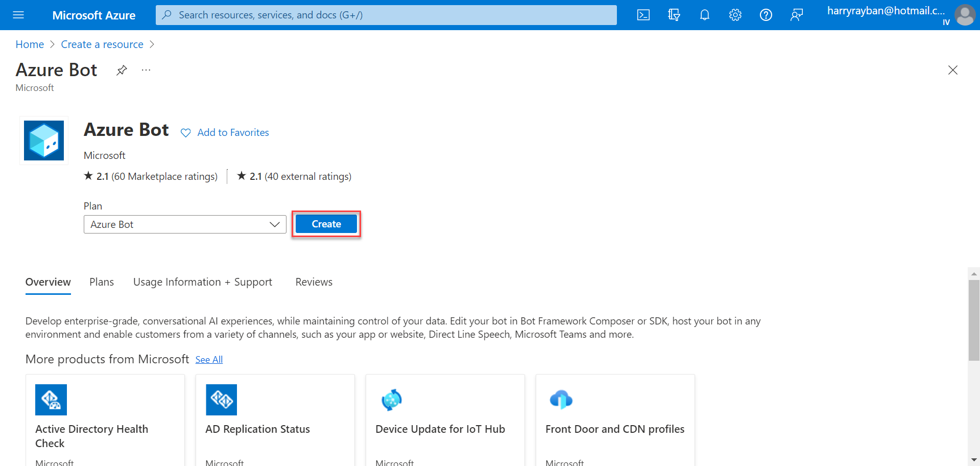
Task: Open the account avatar menu
Action: click(x=965, y=15)
